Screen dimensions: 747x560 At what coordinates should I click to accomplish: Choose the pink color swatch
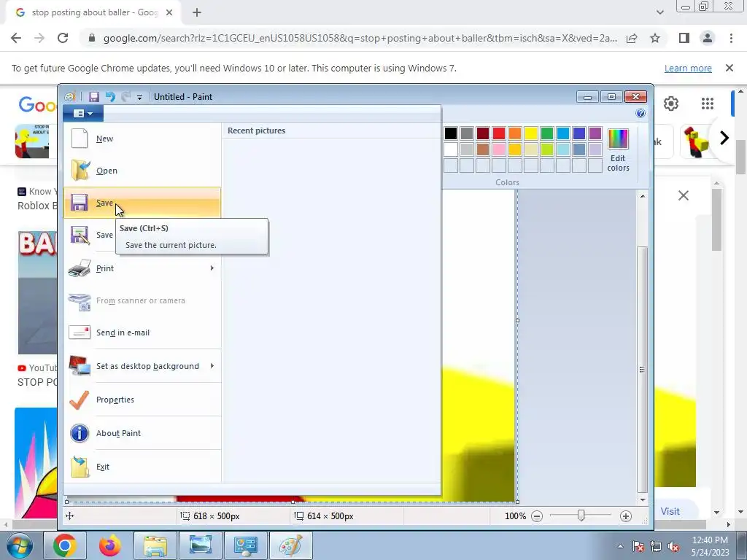499,149
